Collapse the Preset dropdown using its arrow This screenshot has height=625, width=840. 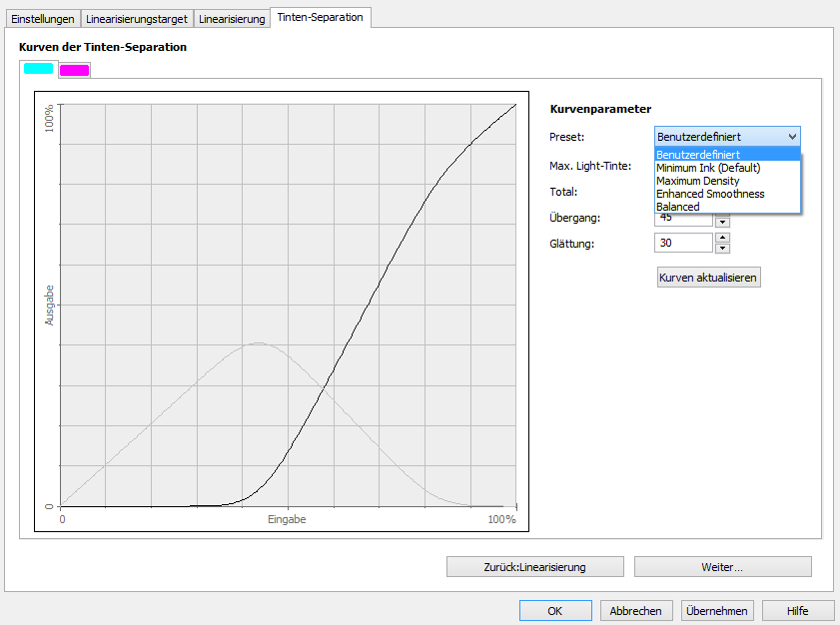[x=792, y=137]
